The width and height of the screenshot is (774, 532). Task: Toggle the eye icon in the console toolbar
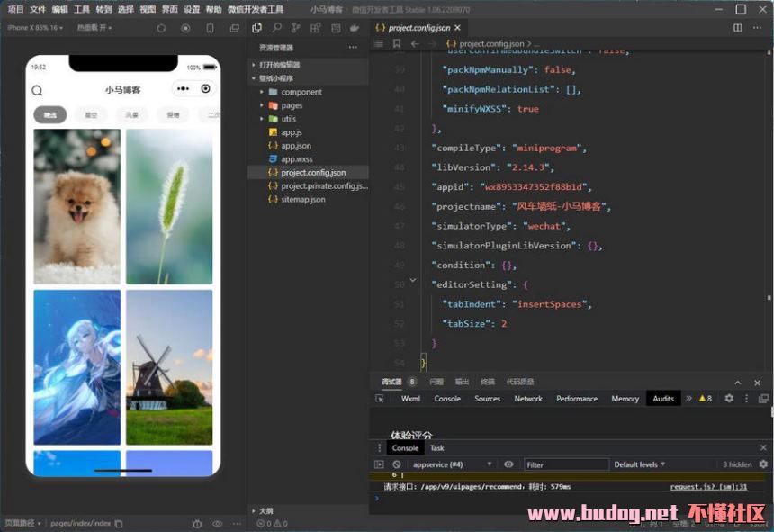point(508,464)
